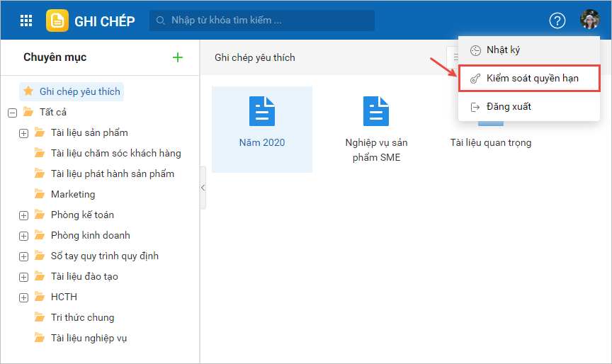Collapse the Tất cả tree node
The height and width of the screenshot is (364, 612).
[11, 113]
